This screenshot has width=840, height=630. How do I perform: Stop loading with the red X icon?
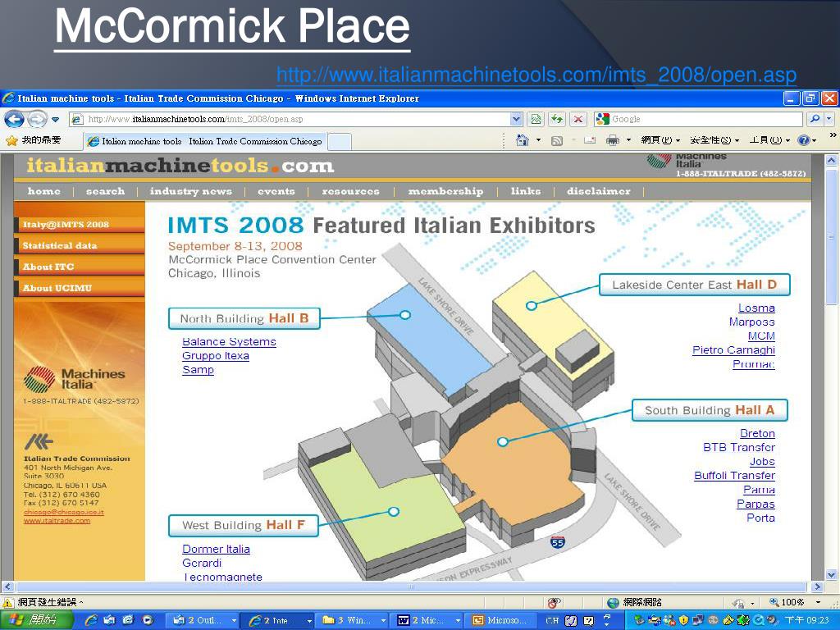(x=578, y=119)
